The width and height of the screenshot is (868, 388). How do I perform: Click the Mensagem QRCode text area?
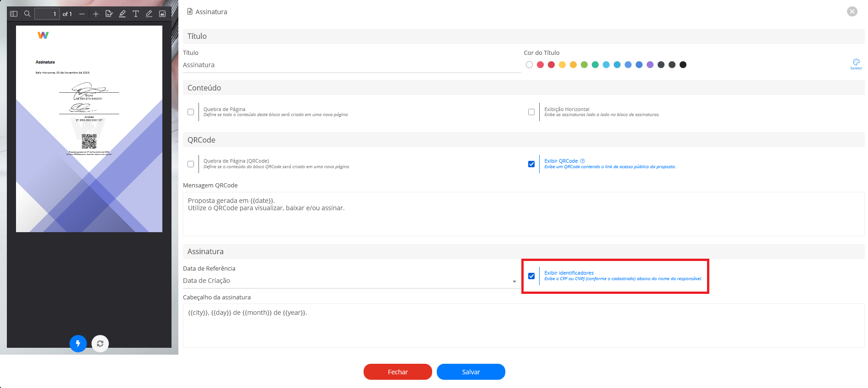click(x=524, y=214)
